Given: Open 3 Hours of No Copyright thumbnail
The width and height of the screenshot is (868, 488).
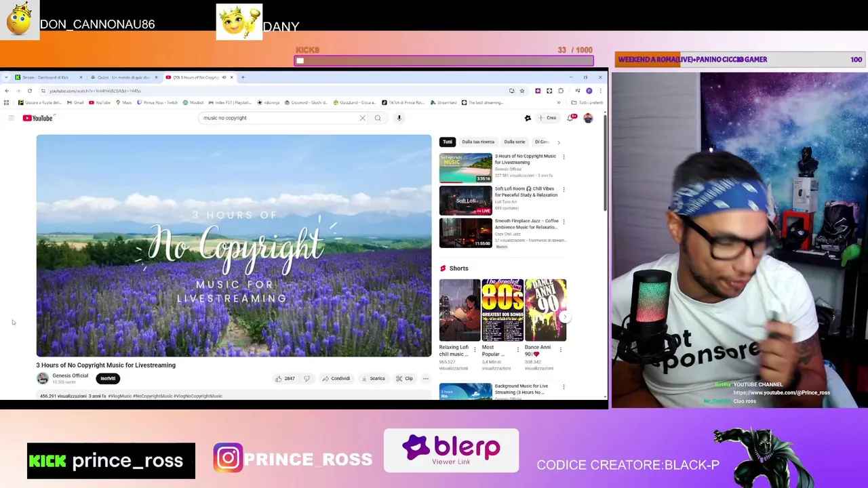Looking at the screenshot, I should (x=465, y=168).
